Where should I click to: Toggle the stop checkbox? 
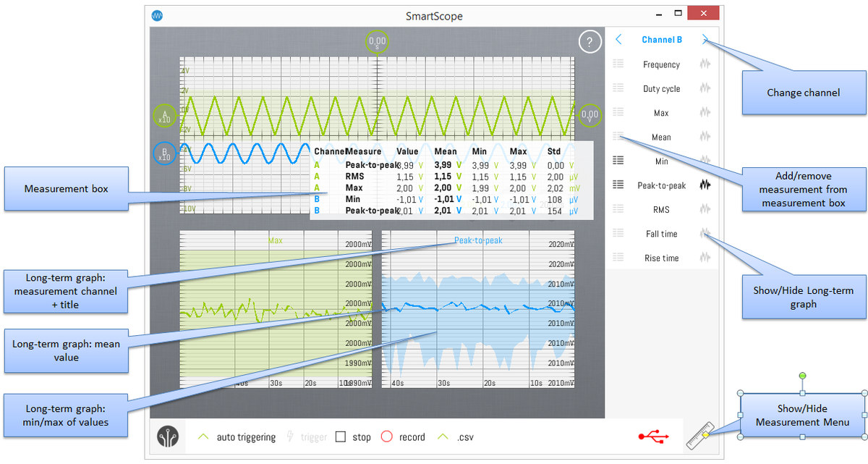click(x=341, y=437)
